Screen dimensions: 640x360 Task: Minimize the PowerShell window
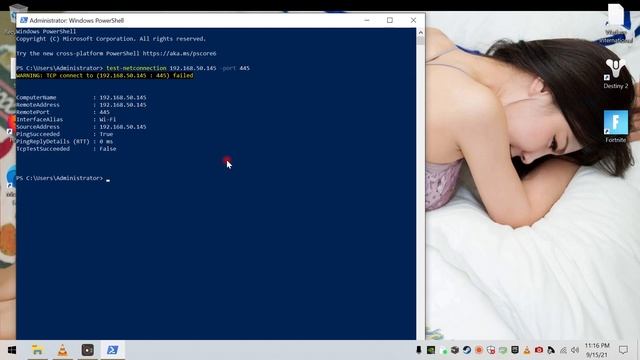367,20
